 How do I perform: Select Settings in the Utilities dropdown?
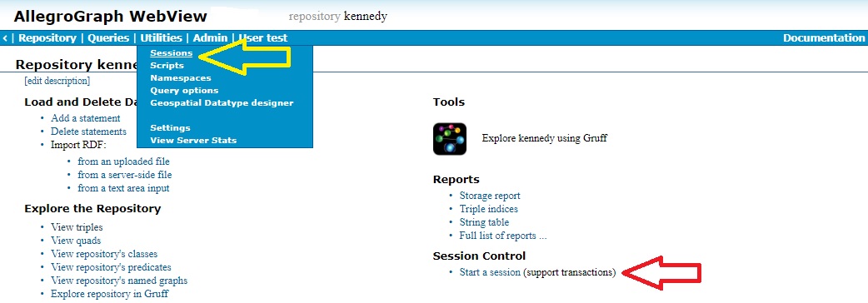pos(170,127)
